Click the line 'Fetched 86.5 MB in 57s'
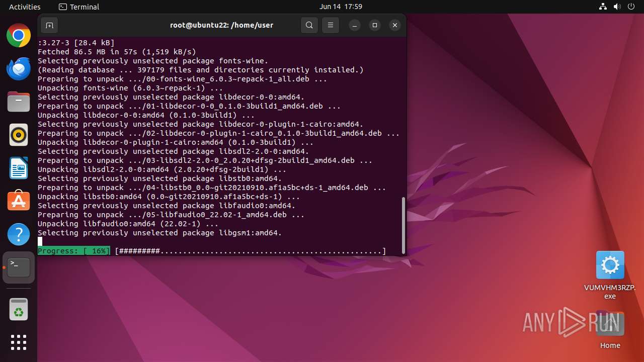The height and width of the screenshot is (362, 644). 117,52
